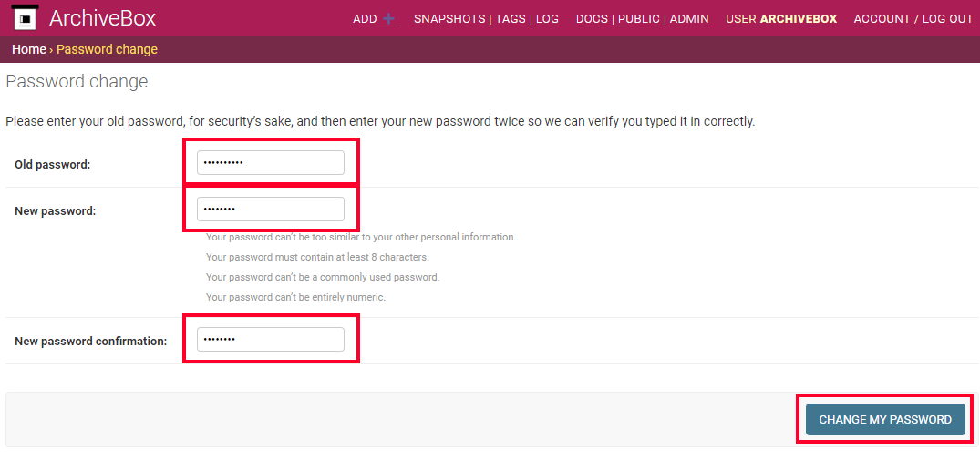The width and height of the screenshot is (980, 460).
Task: Open the ADMIN section
Action: point(689,19)
